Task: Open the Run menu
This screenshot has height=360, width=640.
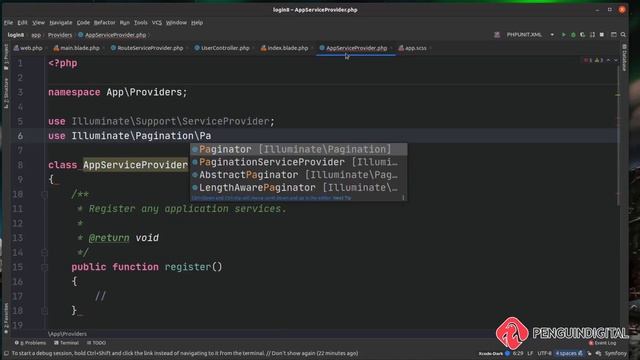Action: point(124,22)
